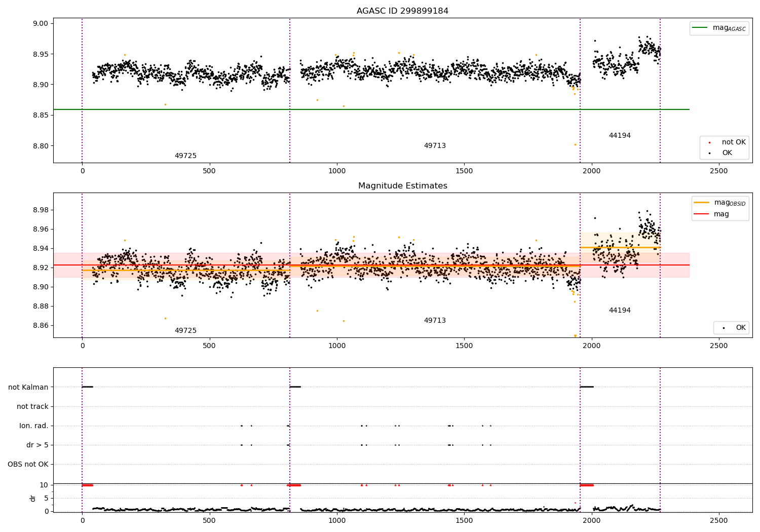Click the 500 x-axis tick under Magnitude Estimates plot
The height and width of the screenshot is (532, 760).
[209, 346]
